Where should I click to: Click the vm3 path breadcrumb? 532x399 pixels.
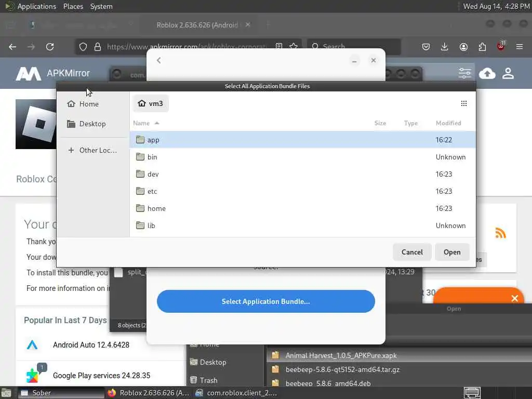point(151,103)
